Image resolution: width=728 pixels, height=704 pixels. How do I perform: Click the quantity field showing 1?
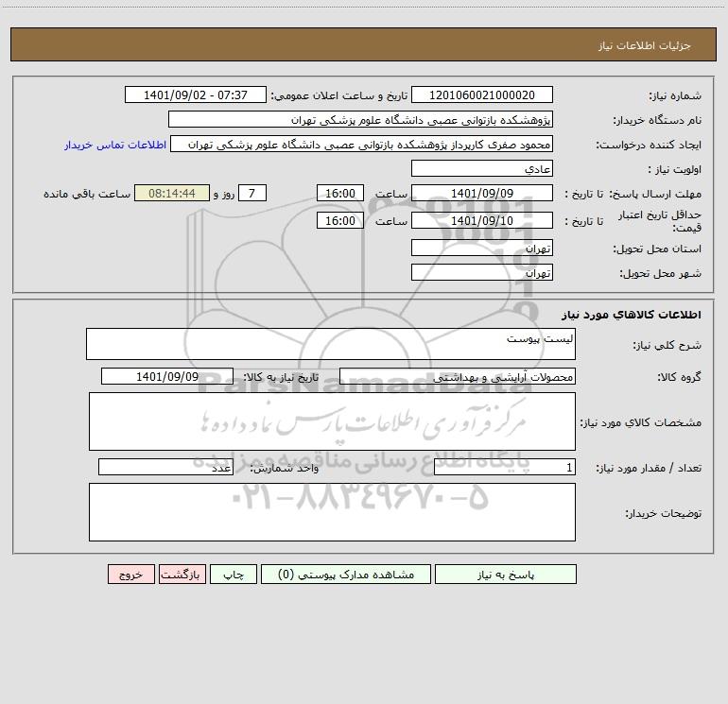click(505, 467)
